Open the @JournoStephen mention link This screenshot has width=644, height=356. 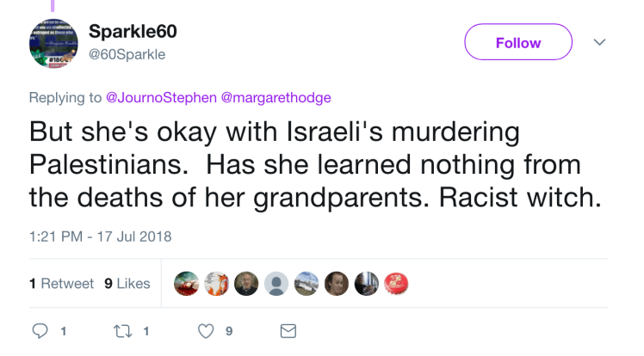[x=162, y=97]
